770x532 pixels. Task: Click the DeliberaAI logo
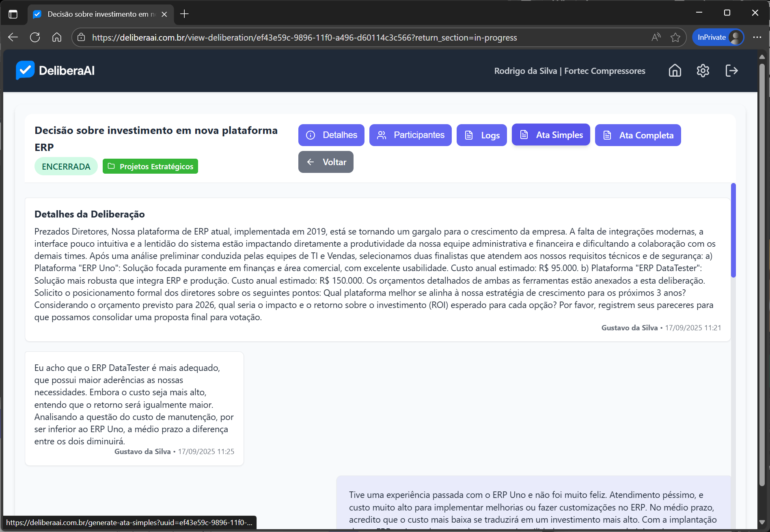[x=55, y=71]
